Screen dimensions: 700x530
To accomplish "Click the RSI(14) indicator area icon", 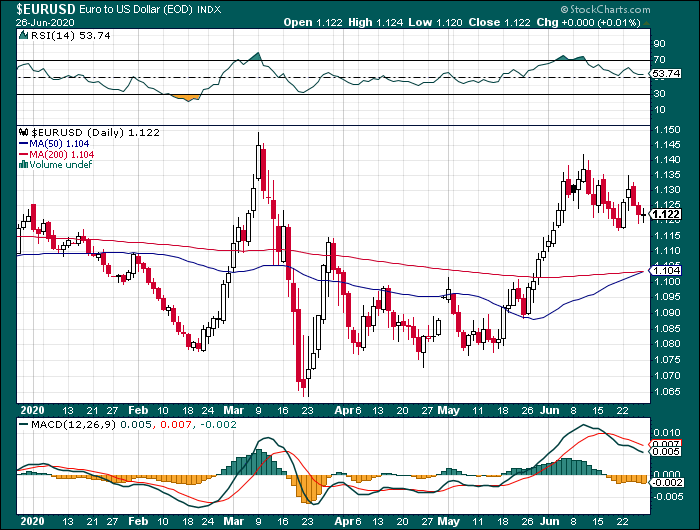I will tap(24, 35).
